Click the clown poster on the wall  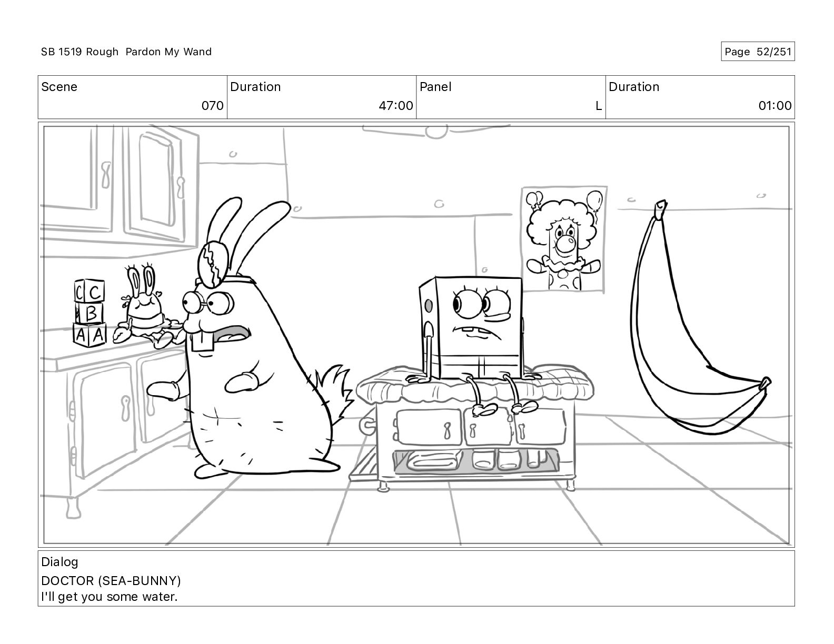coord(564,239)
